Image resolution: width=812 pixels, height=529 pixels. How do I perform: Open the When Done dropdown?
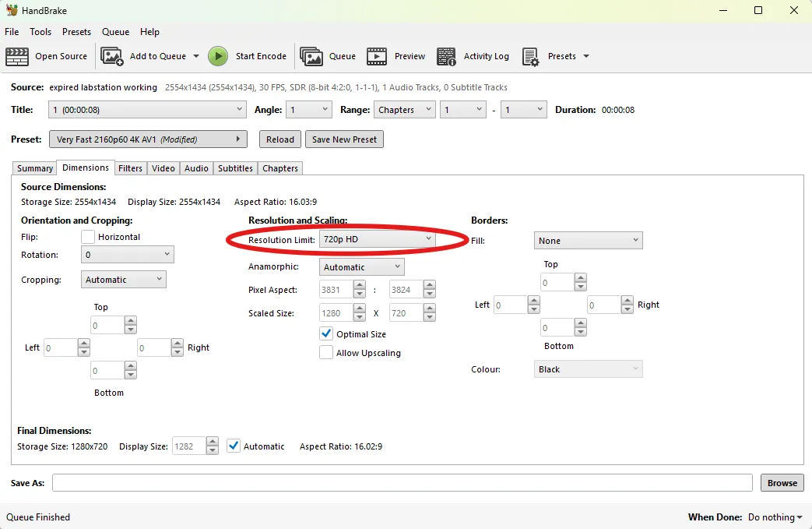[775, 517]
